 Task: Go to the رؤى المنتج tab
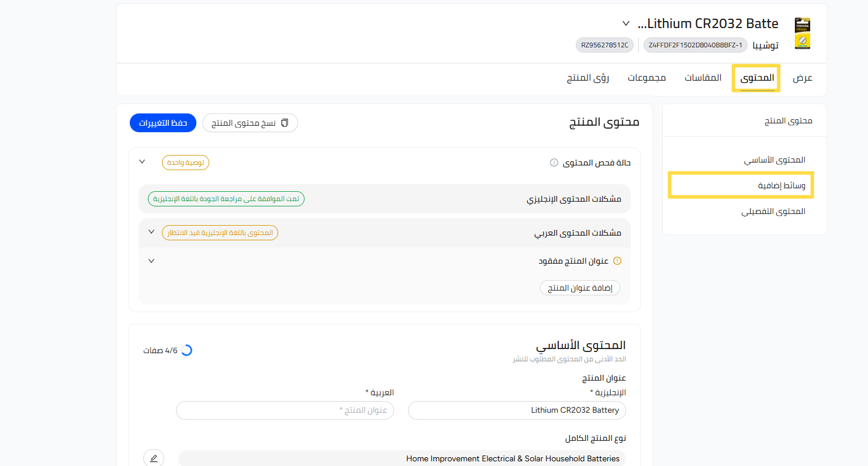(x=587, y=78)
